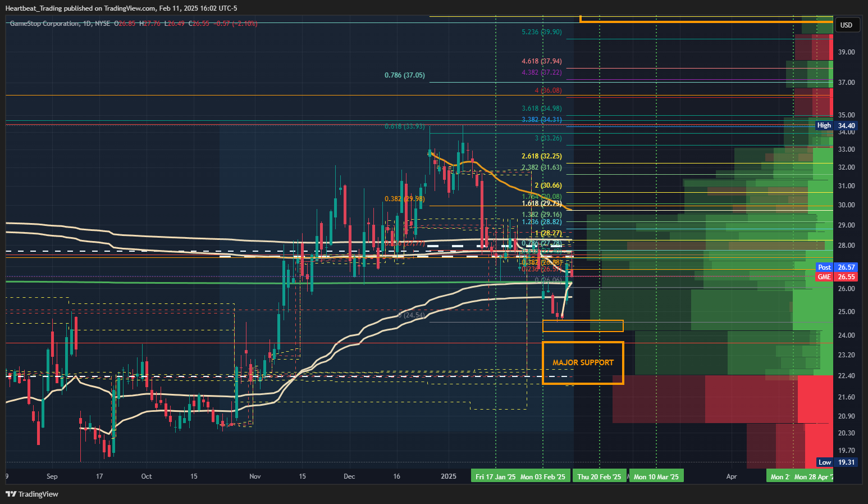Select the High 34.40 axis label
Viewport: 868px width, 504px height.
(x=837, y=126)
